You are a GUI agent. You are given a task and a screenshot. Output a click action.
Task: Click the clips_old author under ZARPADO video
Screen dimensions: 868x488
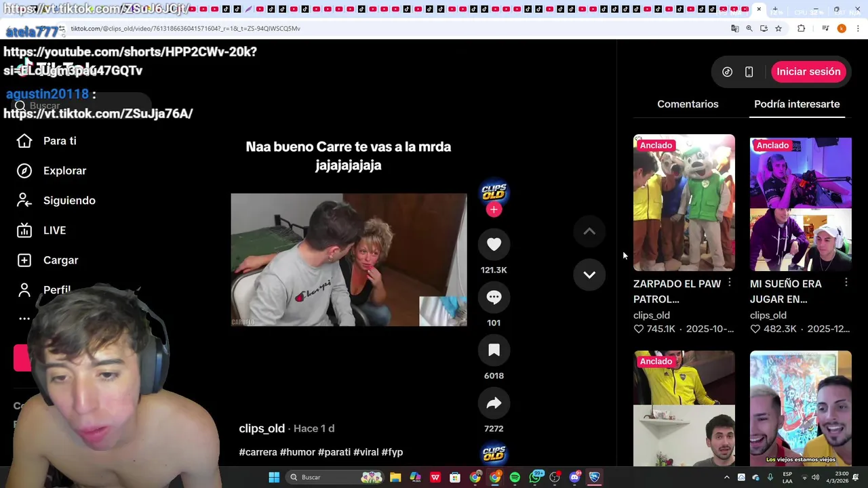tap(652, 315)
